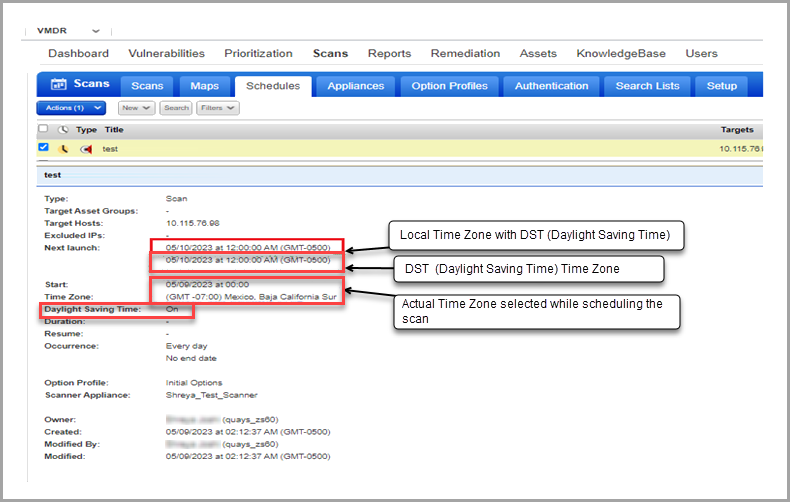Open the Search Lists tab
The image size is (790, 502).
coord(647,86)
